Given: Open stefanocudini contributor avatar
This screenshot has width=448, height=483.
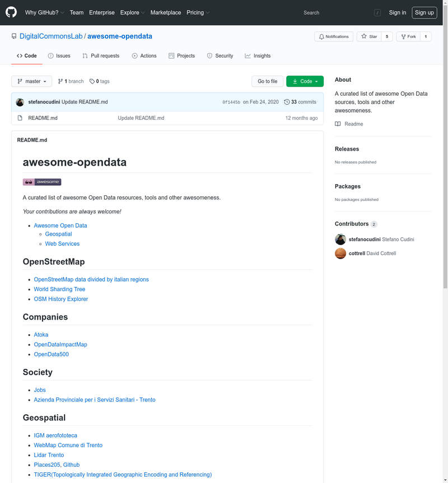Looking at the screenshot, I should [x=340, y=240].
